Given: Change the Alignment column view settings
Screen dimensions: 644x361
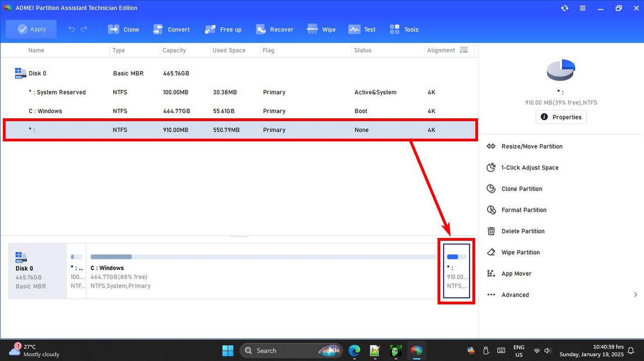Looking at the screenshot, I should [464, 50].
